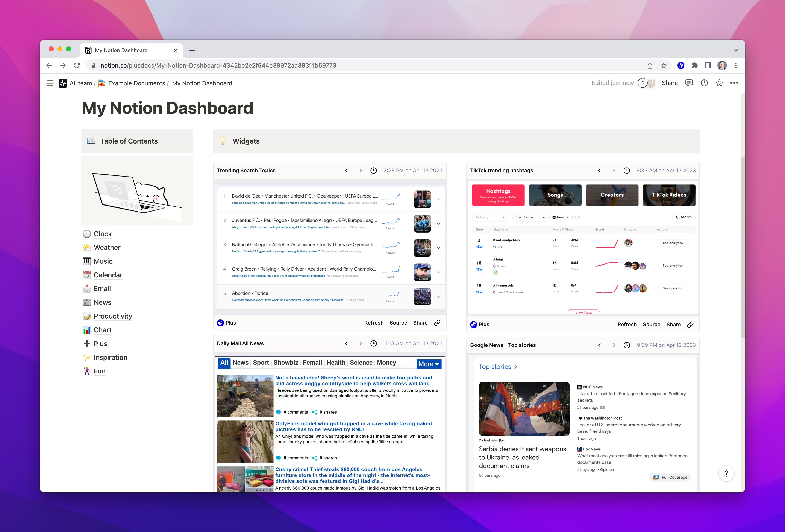
Task: Click Refresh in Trending Search Topics widget
Action: click(374, 323)
